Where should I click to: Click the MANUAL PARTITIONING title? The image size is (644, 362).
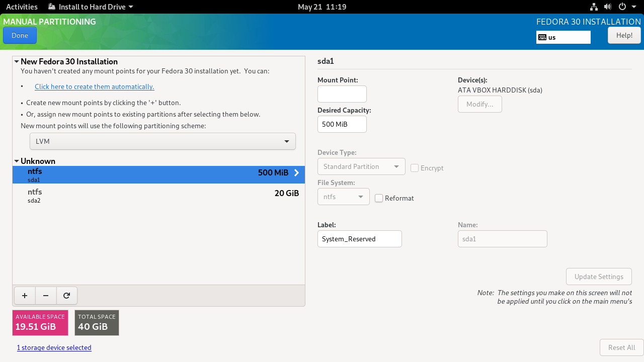[x=49, y=22]
